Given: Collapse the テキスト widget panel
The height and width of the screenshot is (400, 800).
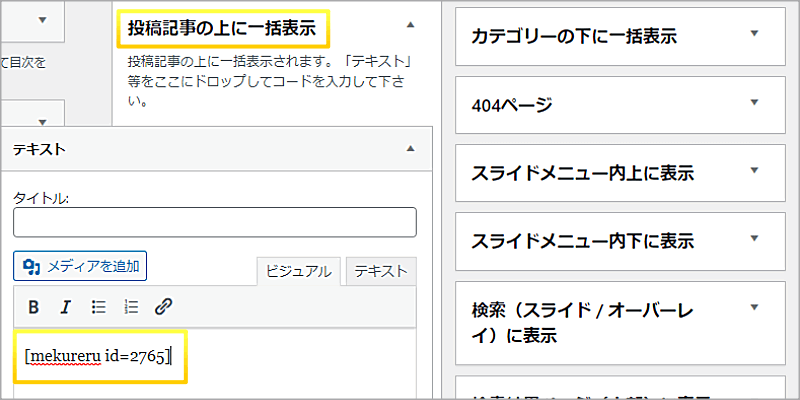Looking at the screenshot, I should [x=410, y=148].
